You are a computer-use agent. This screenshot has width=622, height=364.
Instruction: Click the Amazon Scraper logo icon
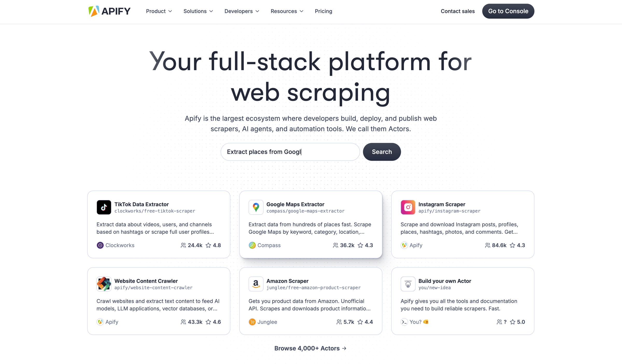coord(256,284)
